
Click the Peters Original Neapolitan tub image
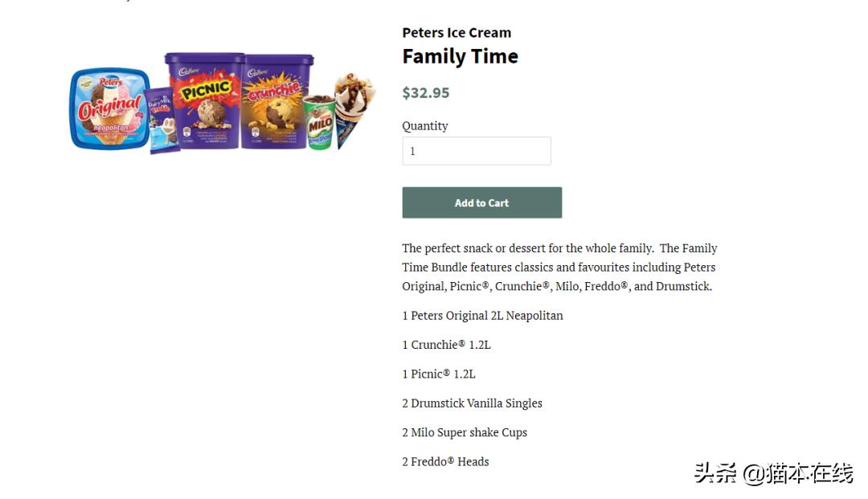pyautogui.click(x=109, y=109)
